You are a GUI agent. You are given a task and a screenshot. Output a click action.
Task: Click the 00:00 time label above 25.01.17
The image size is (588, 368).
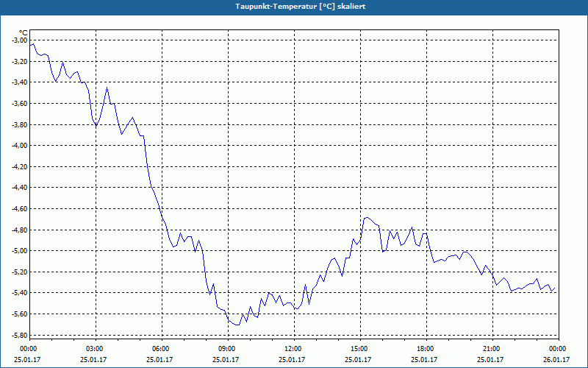pyautogui.click(x=27, y=349)
